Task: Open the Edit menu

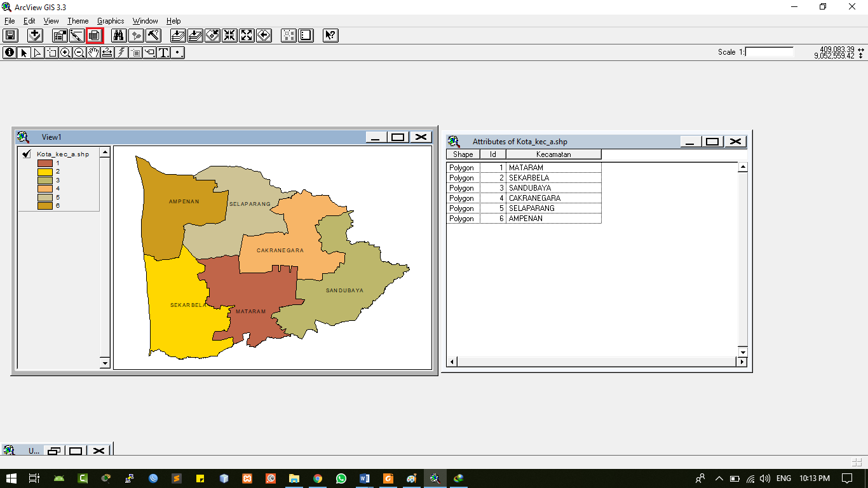Action: click(29, 21)
